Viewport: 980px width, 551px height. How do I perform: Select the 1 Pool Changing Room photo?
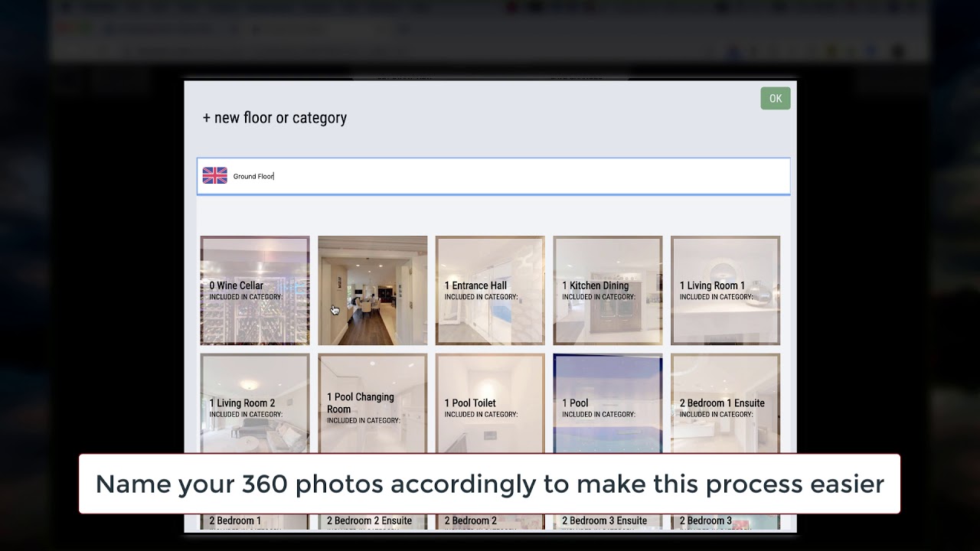(x=373, y=404)
